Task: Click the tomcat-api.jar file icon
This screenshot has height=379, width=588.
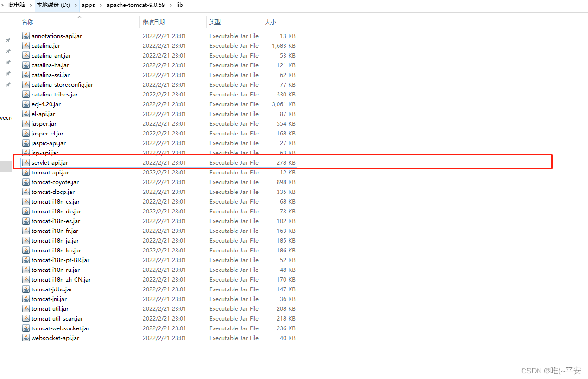Action: click(x=26, y=173)
